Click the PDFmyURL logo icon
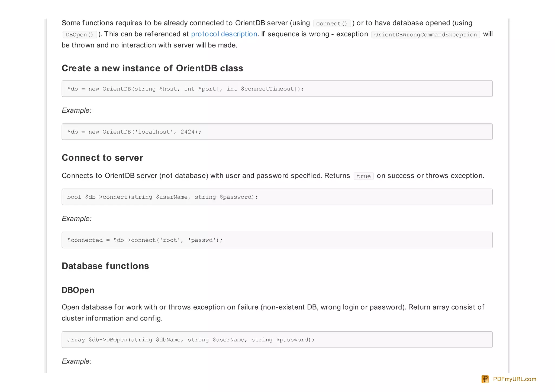The height and width of the screenshot is (392, 555). point(485,379)
